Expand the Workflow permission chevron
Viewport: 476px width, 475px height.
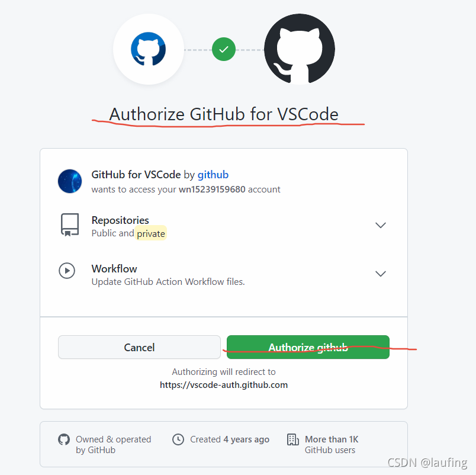click(x=380, y=274)
